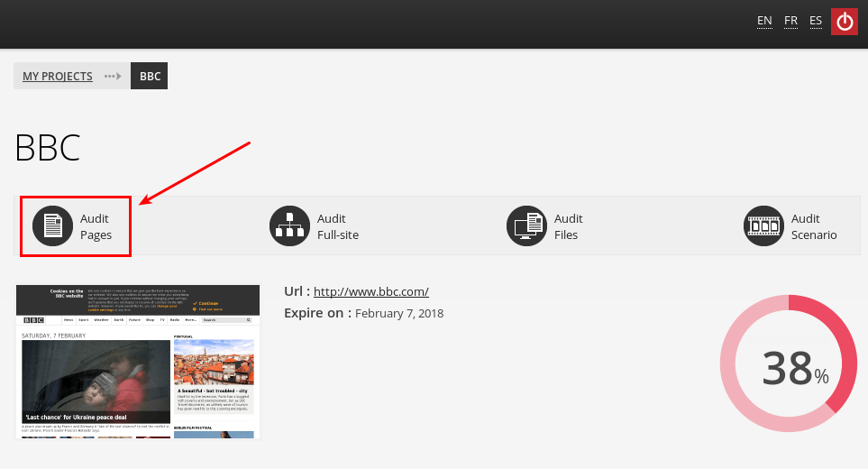Click the February 7, 2018 expiry date
Viewport: 868px width, 469px height.
(x=399, y=314)
